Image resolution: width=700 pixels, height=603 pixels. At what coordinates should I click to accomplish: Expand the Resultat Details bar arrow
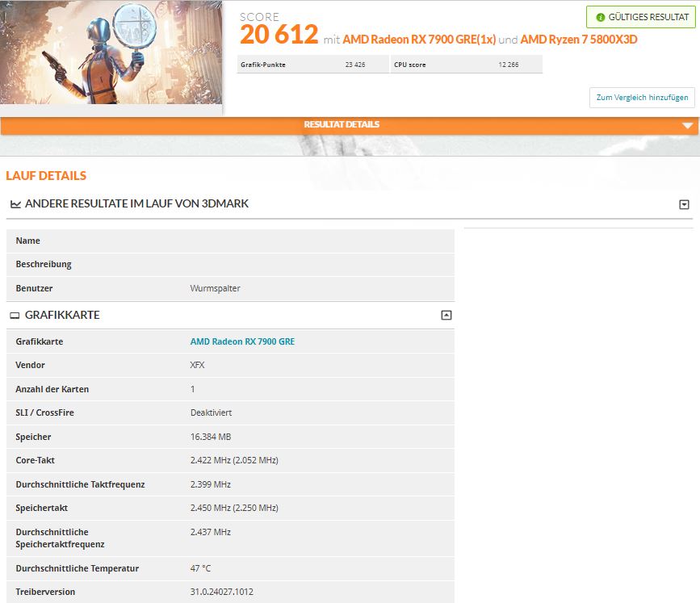pyautogui.click(x=688, y=125)
